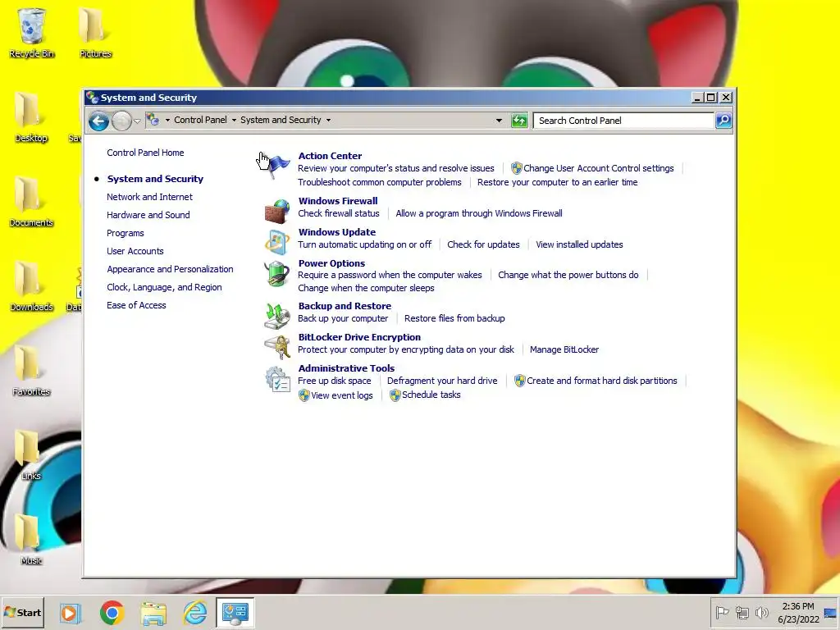Viewport: 840px width, 630px height.
Task: Click Check firewall status link
Action: pos(339,213)
